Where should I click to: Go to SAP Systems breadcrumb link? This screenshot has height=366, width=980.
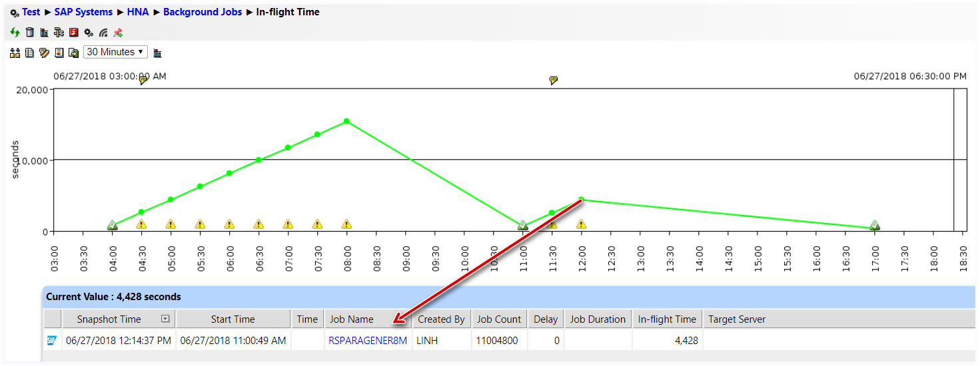(x=83, y=12)
